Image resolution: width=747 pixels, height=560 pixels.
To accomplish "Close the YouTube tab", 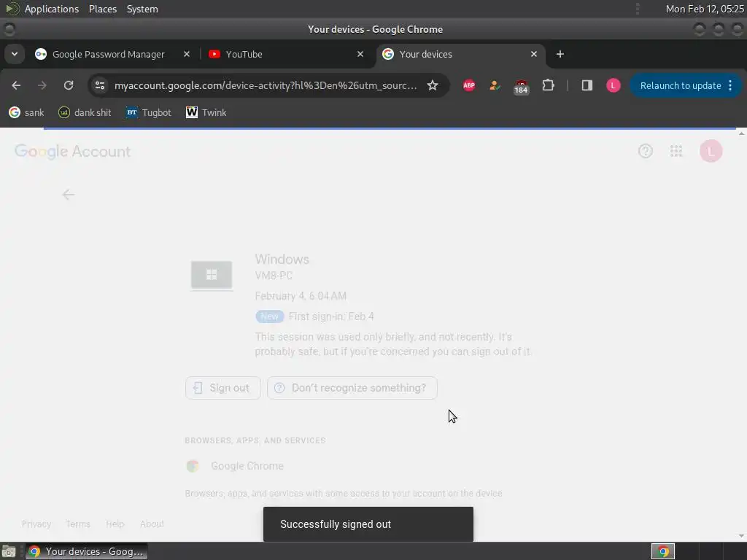I will [360, 54].
